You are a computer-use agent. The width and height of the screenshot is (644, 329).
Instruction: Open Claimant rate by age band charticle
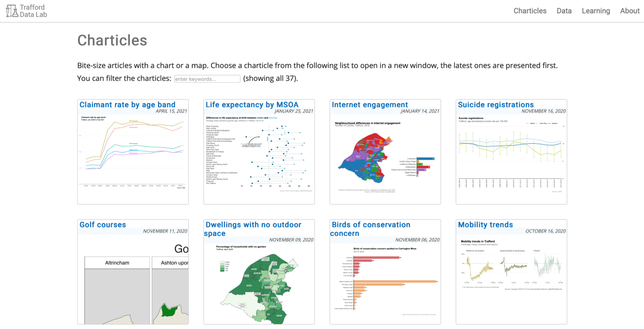(x=127, y=105)
